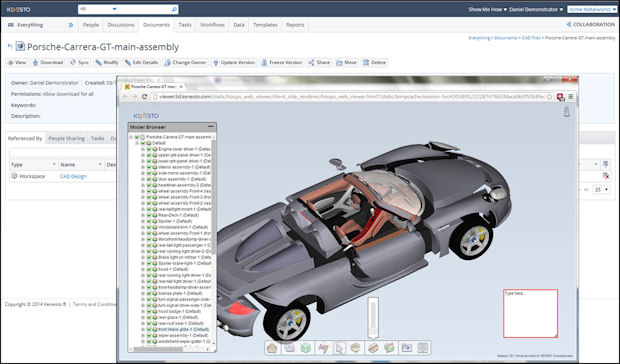Click the snapshot camera icon in viewer toolbar
The image size is (620, 364).
pyautogui.click(x=406, y=348)
